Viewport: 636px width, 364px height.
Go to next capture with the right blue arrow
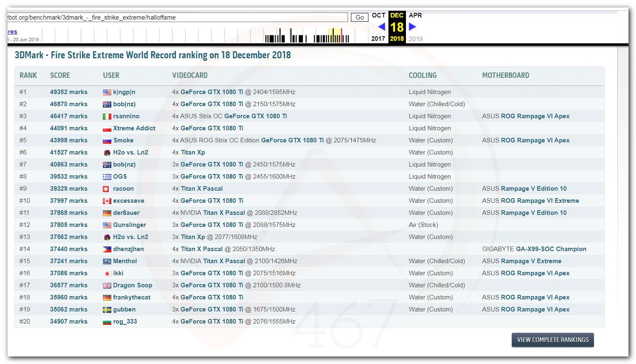(413, 27)
